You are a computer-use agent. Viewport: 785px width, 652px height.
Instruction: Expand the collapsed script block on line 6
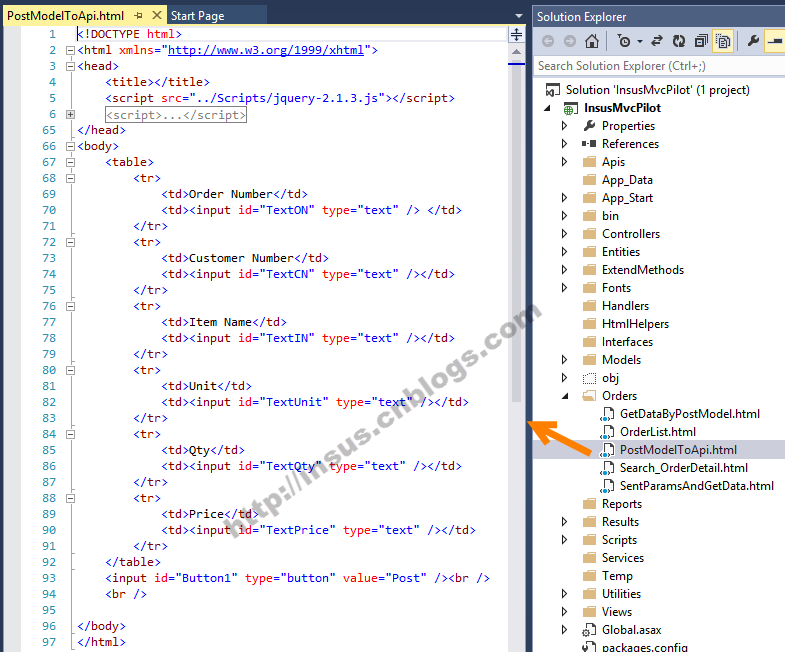pyautogui.click(x=71, y=114)
